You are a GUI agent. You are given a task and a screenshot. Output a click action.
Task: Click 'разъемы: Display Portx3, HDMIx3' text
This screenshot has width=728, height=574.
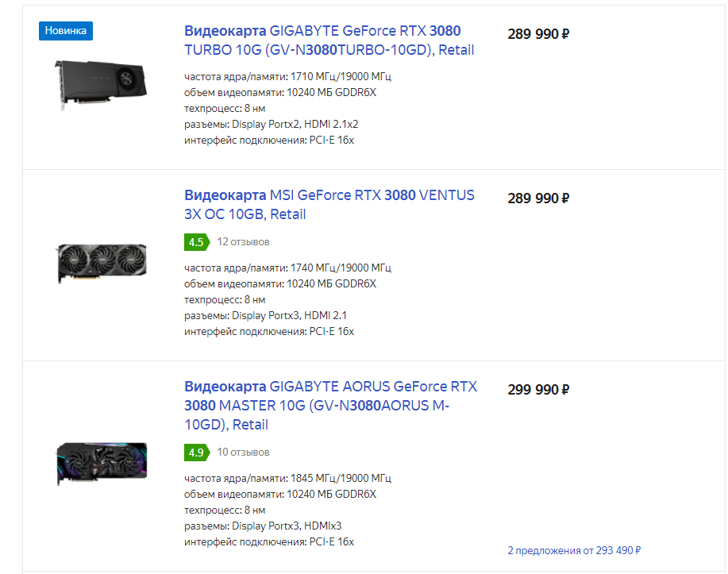click(263, 526)
